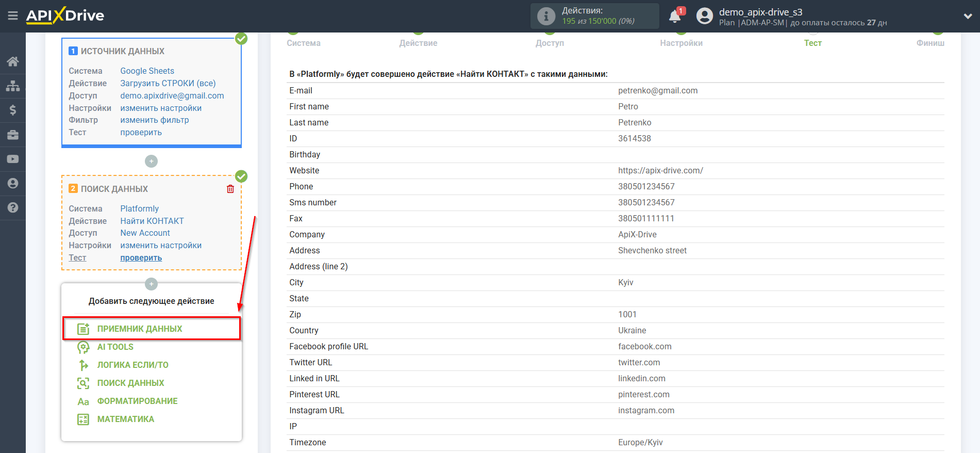Open the connections diagram sidebar icon
980x453 pixels.
[x=13, y=86]
